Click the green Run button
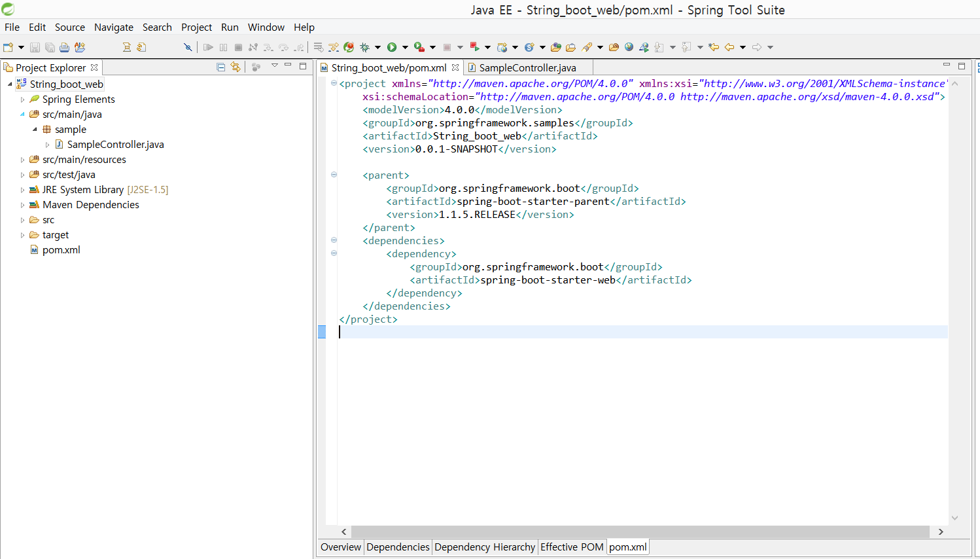980x559 pixels. click(392, 47)
